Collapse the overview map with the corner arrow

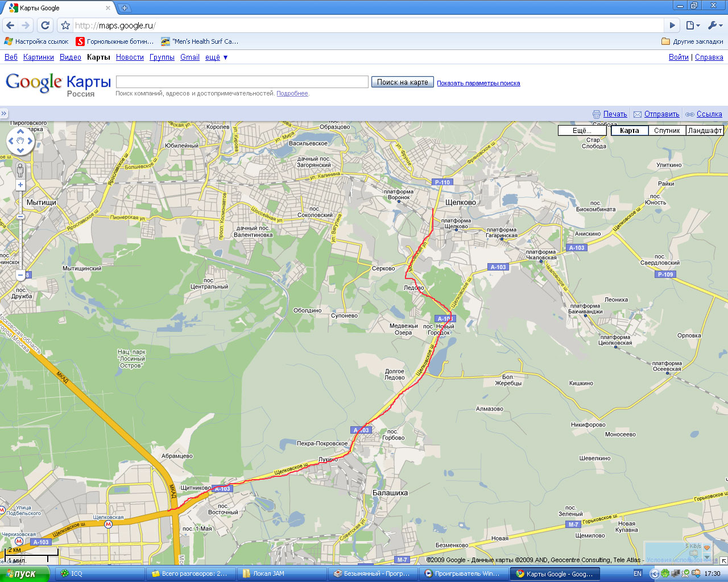(723, 560)
